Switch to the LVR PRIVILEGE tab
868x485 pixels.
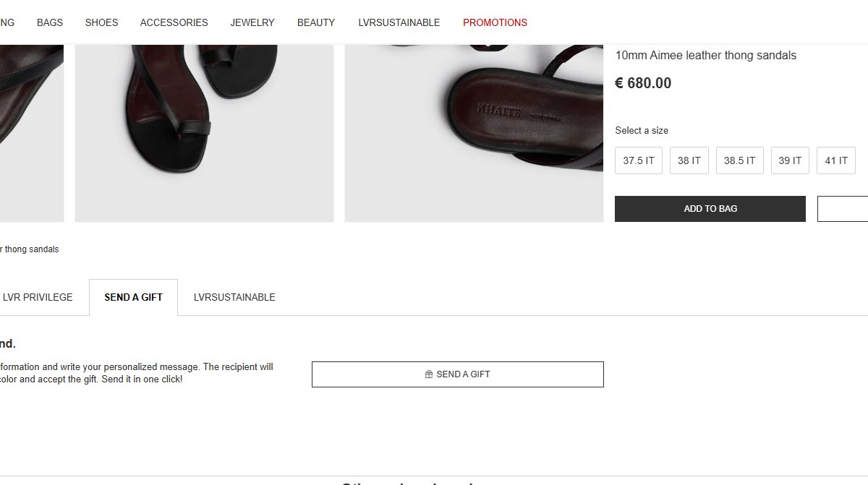click(x=38, y=297)
